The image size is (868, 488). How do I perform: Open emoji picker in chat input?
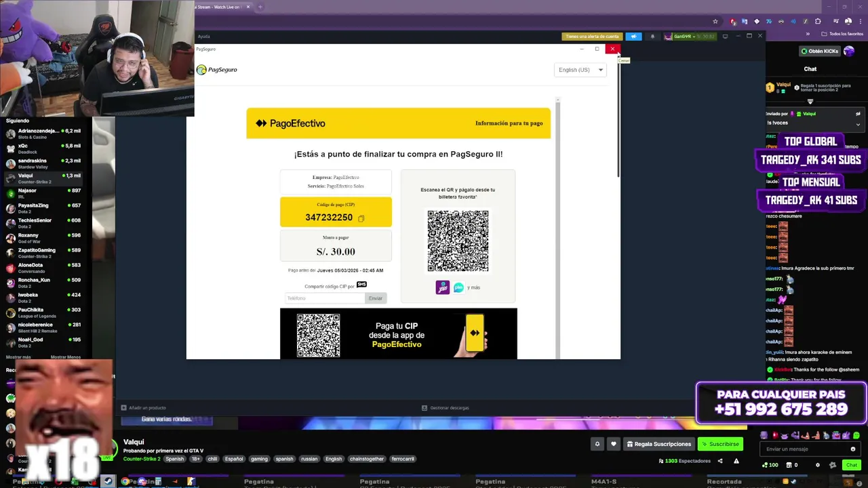(x=853, y=449)
